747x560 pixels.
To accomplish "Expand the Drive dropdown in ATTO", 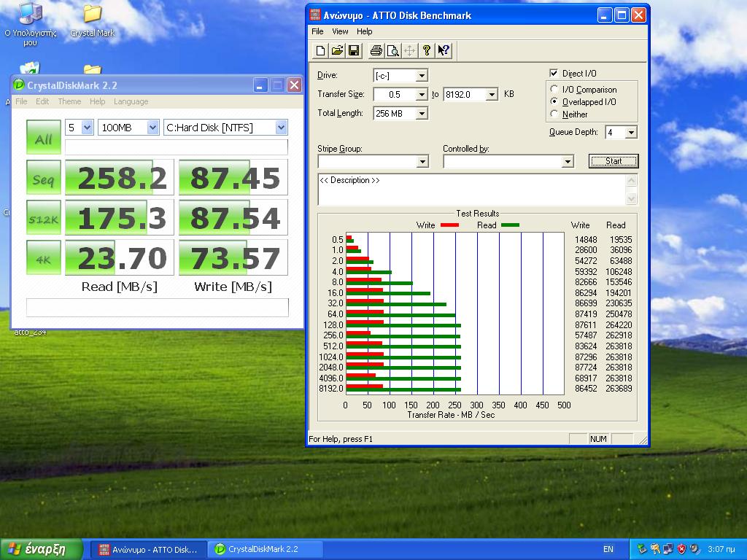I will pyautogui.click(x=422, y=76).
